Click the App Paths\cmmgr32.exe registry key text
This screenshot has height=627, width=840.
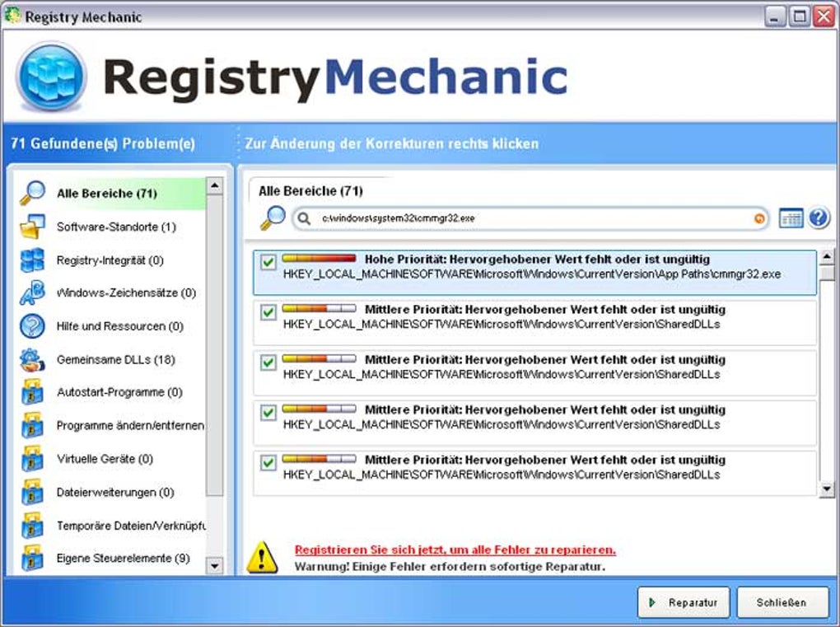[532, 274]
